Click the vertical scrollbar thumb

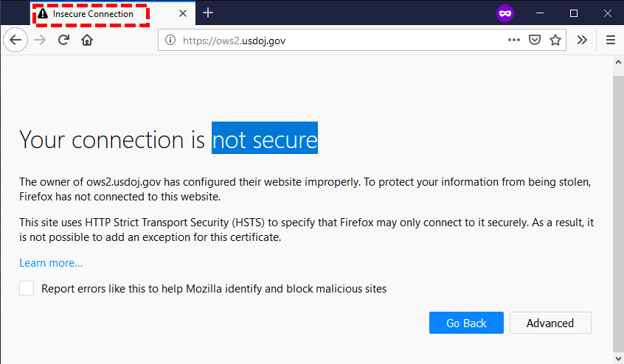(x=618, y=210)
